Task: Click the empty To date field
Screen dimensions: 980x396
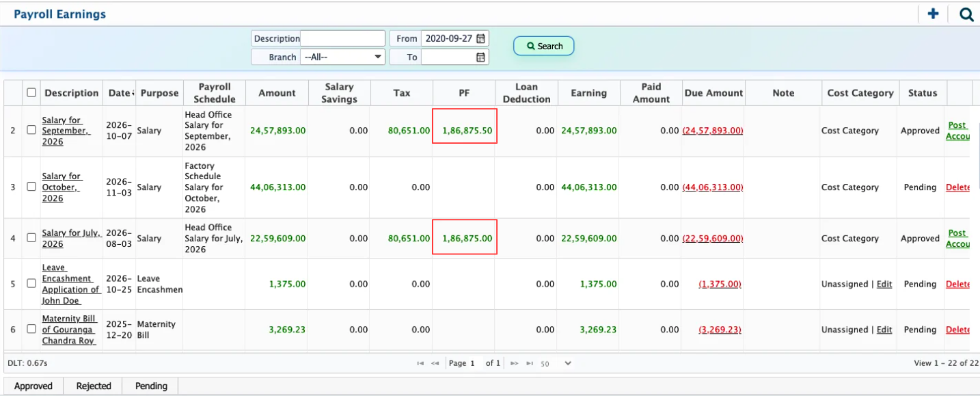Action: pos(448,57)
